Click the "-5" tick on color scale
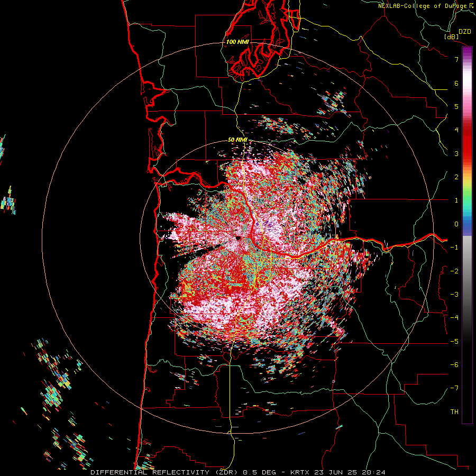The image size is (476, 476). pos(454,342)
